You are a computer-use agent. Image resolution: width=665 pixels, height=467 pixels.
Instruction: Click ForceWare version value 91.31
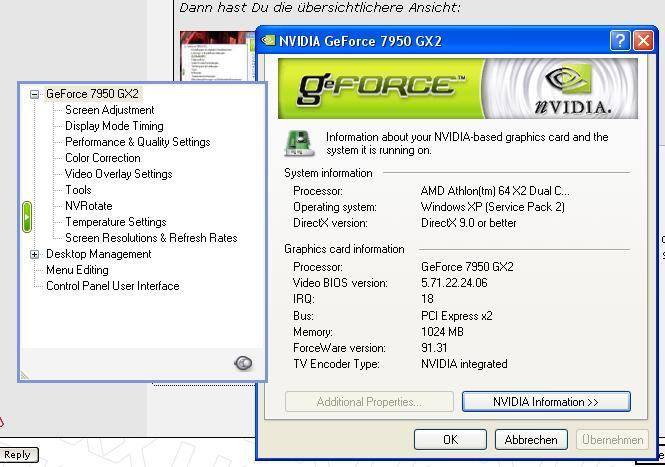click(x=434, y=348)
